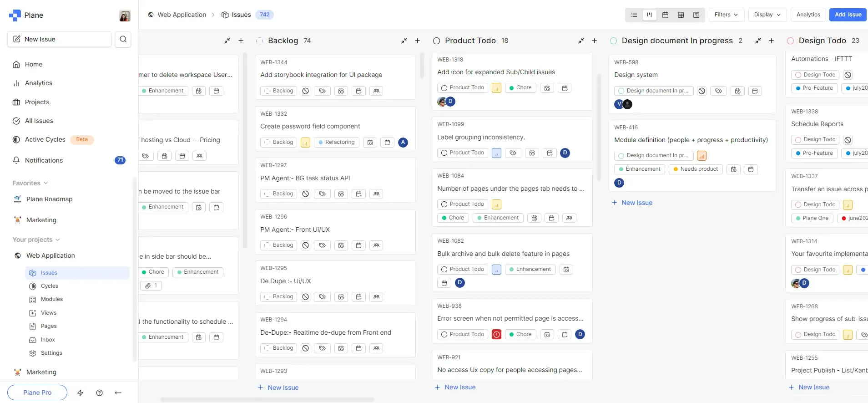Open the Filters dropdown
Viewport: 868px width, 403px height.
point(726,15)
